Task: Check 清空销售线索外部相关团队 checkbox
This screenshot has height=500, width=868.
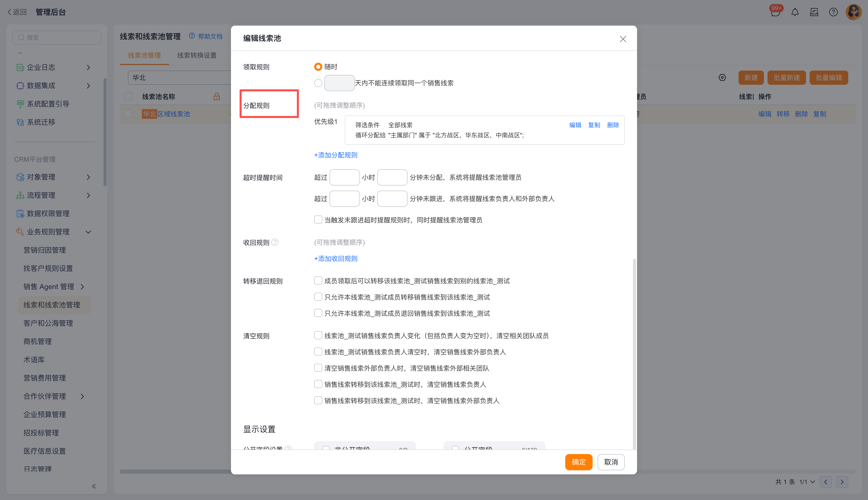Action: pyautogui.click(x=318, y=368)
